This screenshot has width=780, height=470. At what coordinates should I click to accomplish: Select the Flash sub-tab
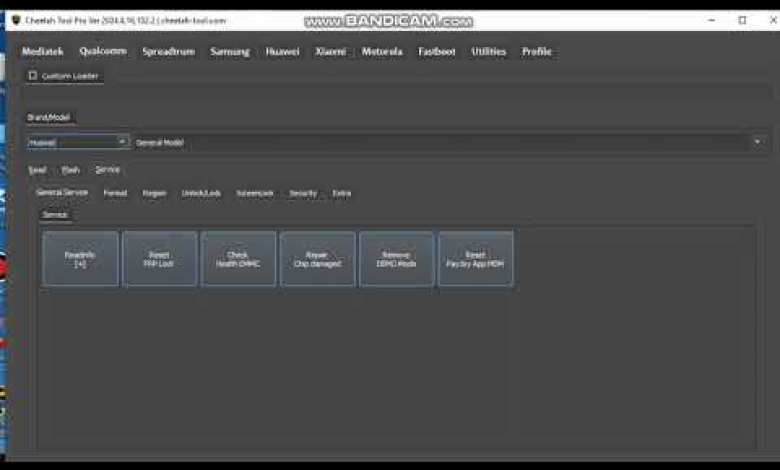(x=70, y=170)
